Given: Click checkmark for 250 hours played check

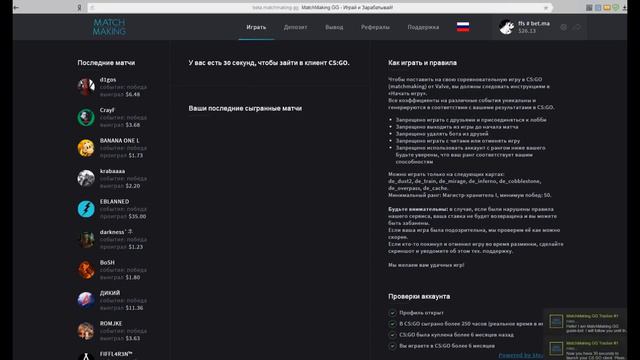Looking at the screenshot, I should [392, 324].
